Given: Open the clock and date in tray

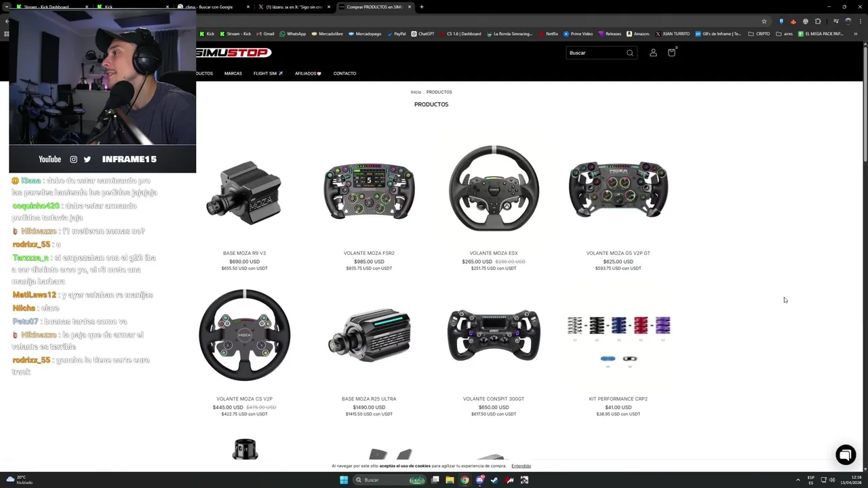Looking at the screenshot, I should pyautogui.click(x=851, y=480).
